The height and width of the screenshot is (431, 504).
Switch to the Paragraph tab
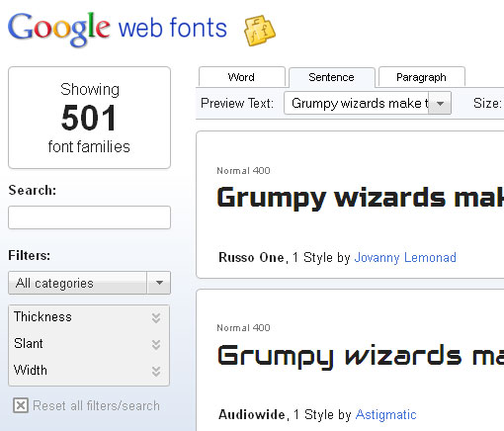[422, 77]
